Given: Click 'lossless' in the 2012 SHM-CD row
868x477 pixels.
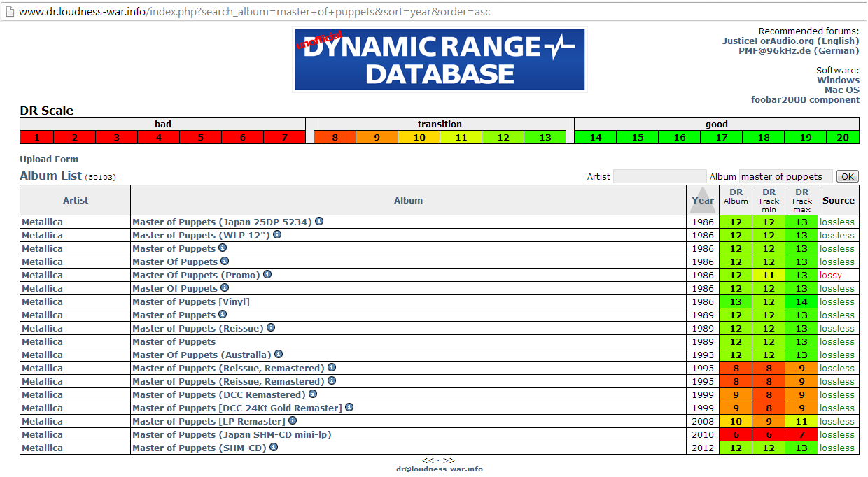Looking at the screenshot, I should click(837, 448).
